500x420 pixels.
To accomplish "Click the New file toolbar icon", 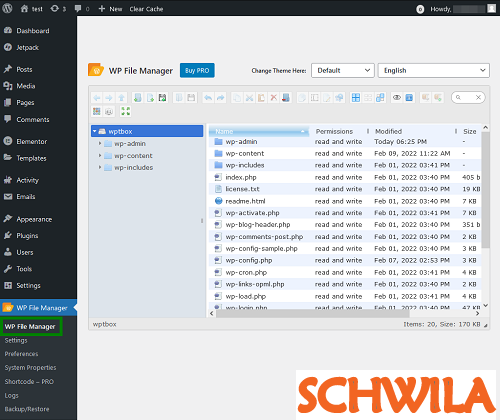I will [150, 98].
